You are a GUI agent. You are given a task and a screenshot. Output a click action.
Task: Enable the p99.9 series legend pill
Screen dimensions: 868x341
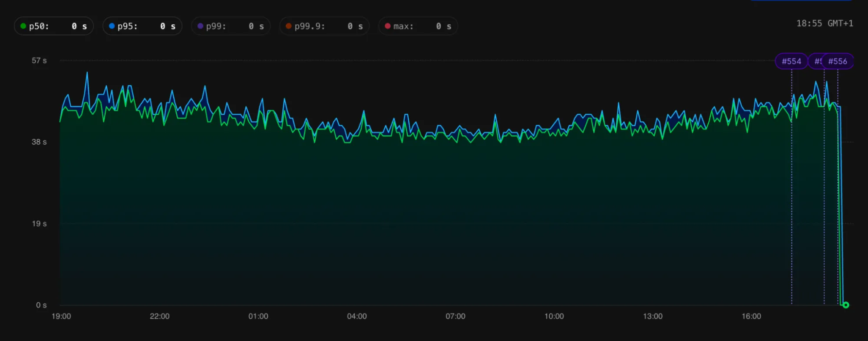(325, 26)
